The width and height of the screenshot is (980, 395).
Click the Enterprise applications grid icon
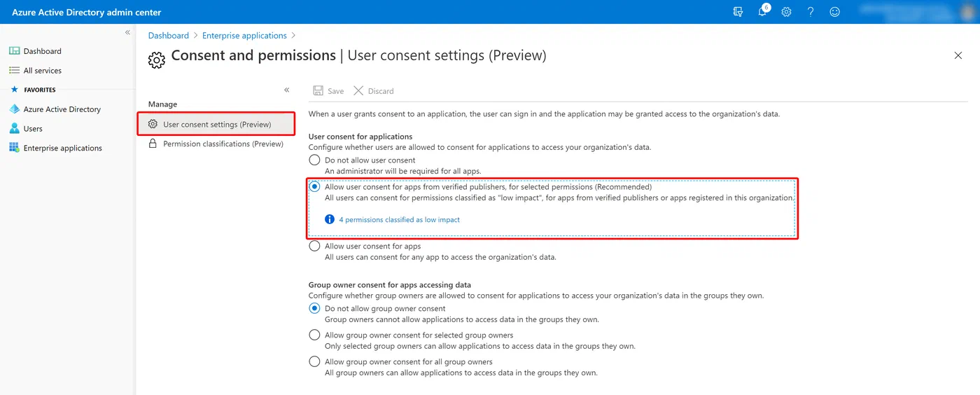click(14, 148)
